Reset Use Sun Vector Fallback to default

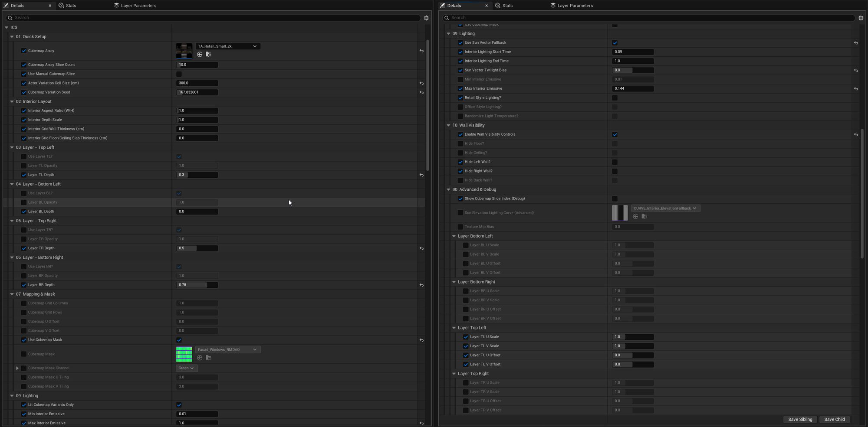856,43
